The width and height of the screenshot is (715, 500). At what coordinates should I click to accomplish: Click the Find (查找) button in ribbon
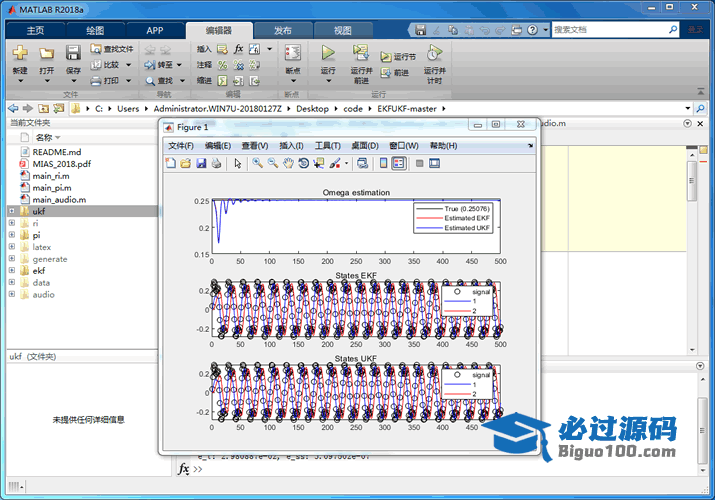tap(165, 81)
